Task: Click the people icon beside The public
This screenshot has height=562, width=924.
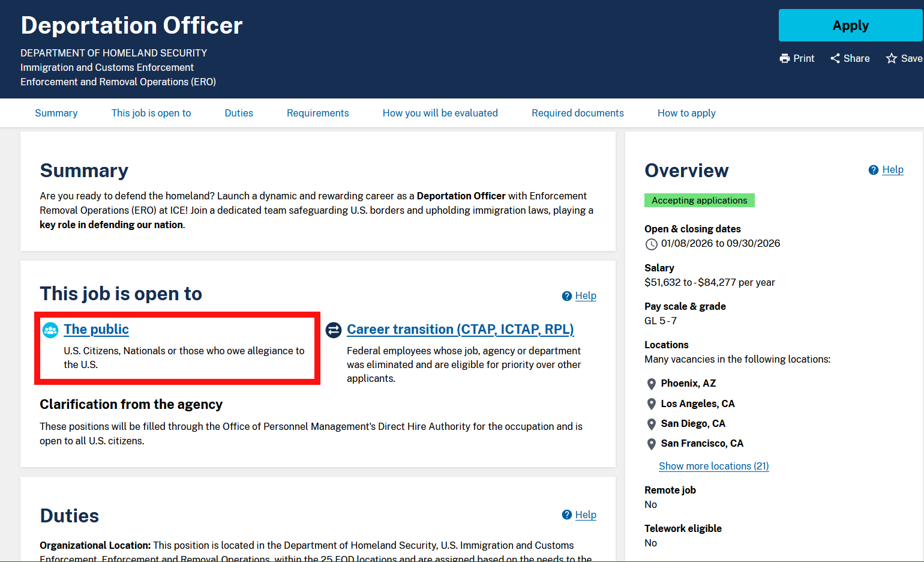Action: (x=50, y=330)
